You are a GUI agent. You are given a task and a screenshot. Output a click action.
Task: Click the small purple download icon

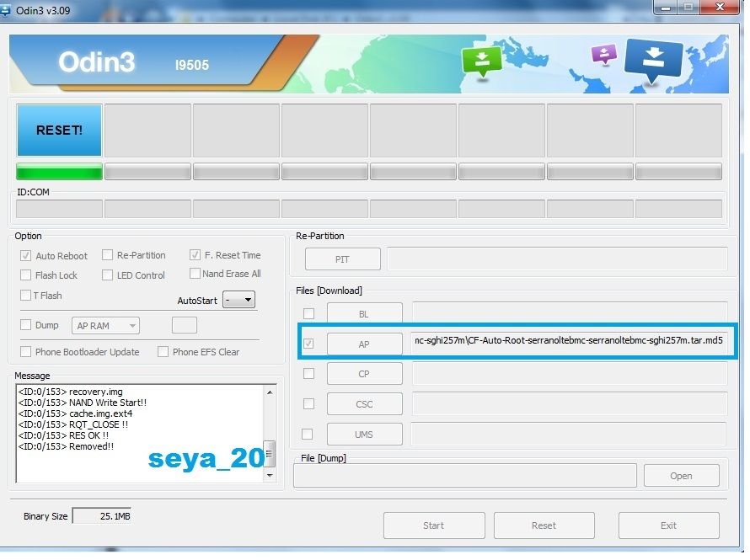(604, 55)
